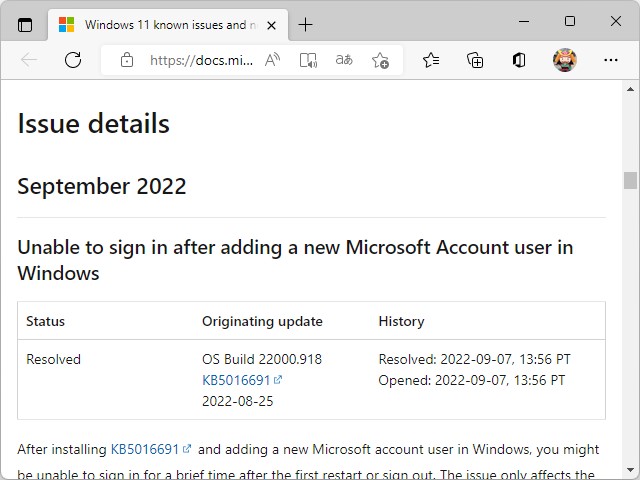Focus the docs.mi... address bar

pos(201,60)
